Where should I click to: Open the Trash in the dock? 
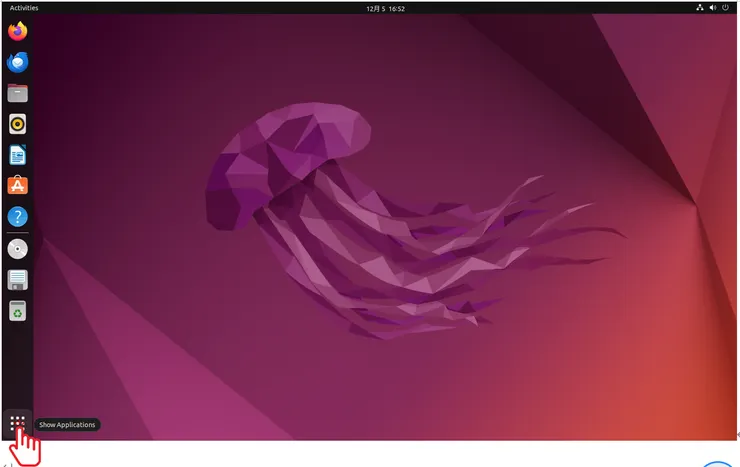17,311
